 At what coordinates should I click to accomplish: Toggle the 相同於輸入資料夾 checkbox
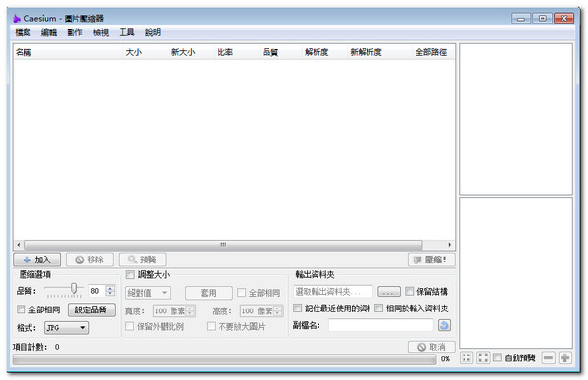tap(378, 309)
